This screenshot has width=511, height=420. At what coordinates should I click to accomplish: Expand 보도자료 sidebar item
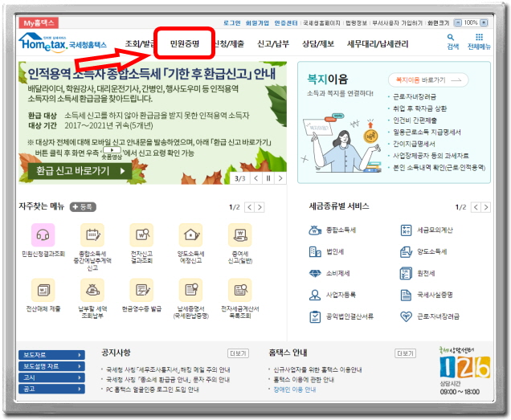51,355
